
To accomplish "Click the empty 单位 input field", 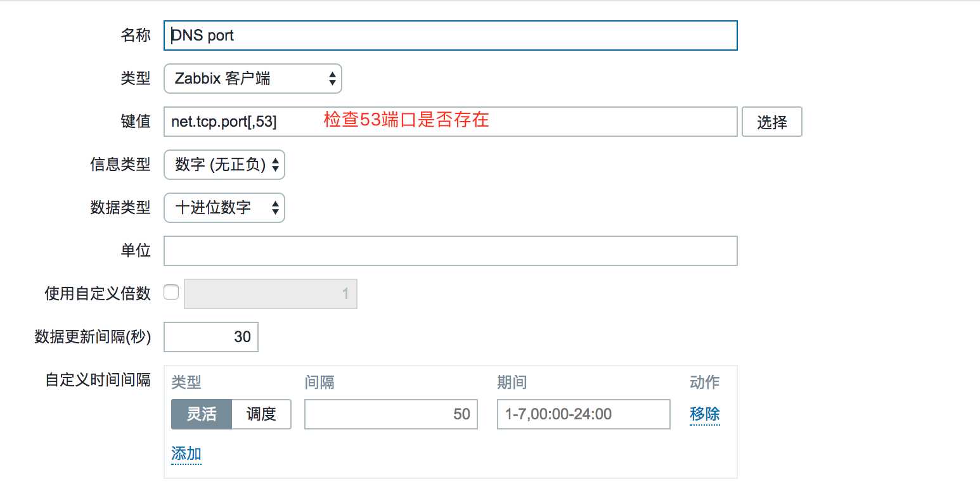I will [450, 251].
